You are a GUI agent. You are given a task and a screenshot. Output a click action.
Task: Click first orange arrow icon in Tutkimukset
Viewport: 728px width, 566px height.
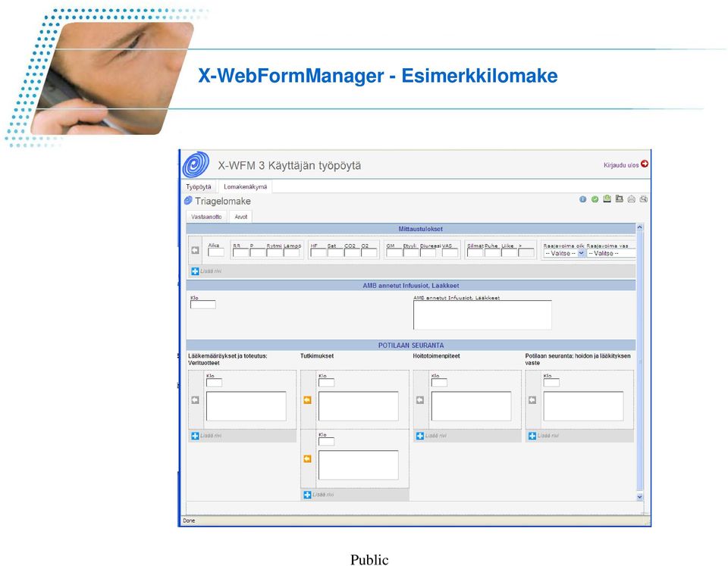[x=307, y=400]
